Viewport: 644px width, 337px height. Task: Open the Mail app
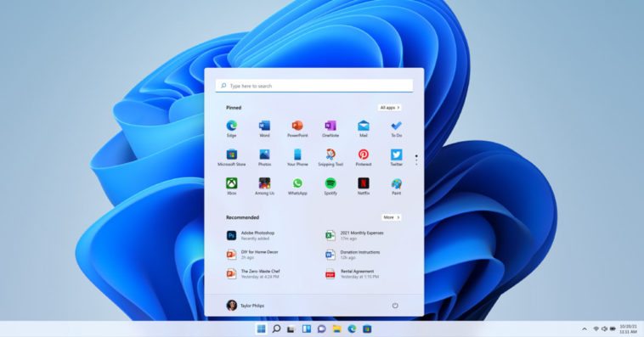(363, 128)
